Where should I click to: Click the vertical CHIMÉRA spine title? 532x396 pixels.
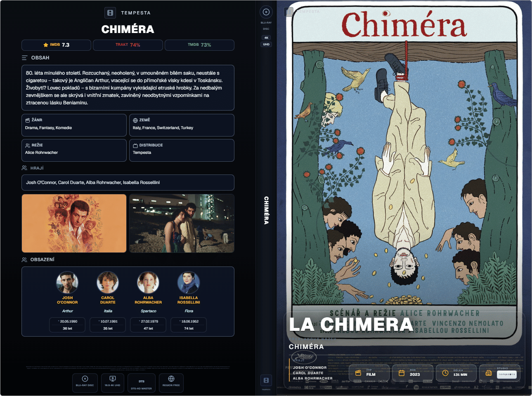[266, 210]
